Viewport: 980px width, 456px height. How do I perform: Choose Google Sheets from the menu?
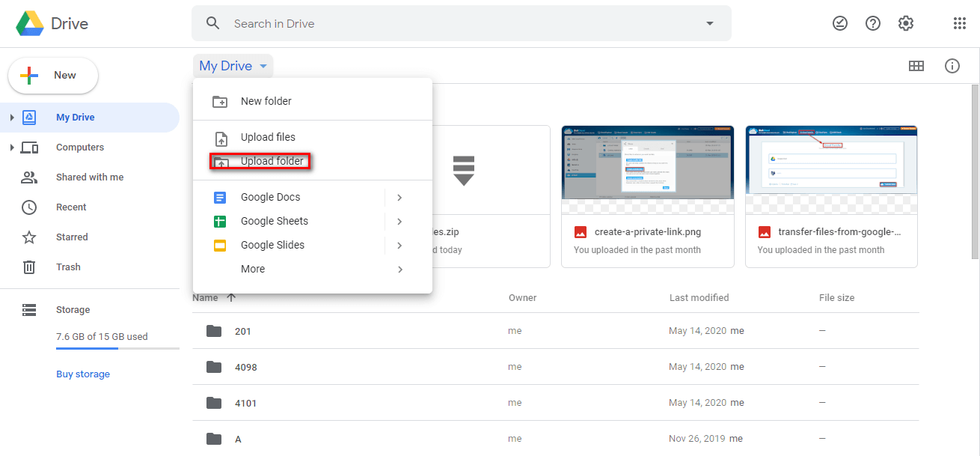313,221
